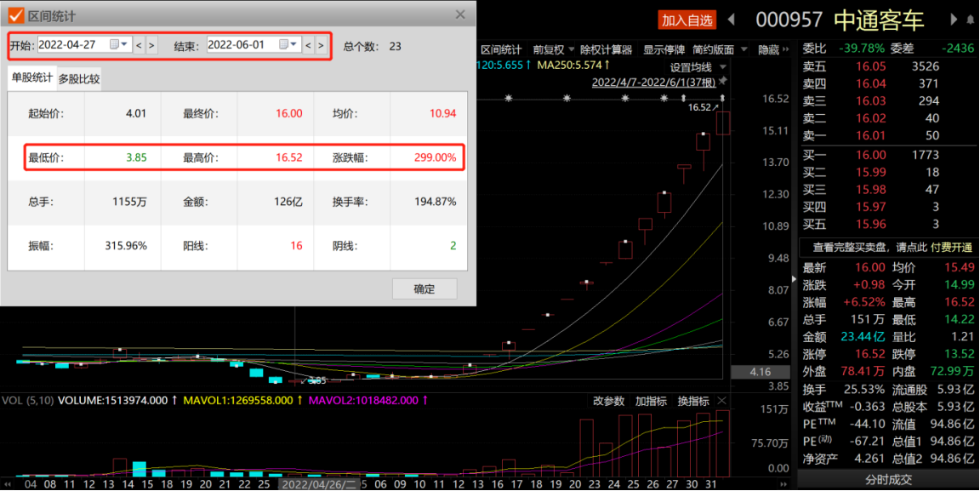The height and width of the screenshot is (491, 980).
Task: Add stock via 加入自选 button
Action: click(687, 20)
